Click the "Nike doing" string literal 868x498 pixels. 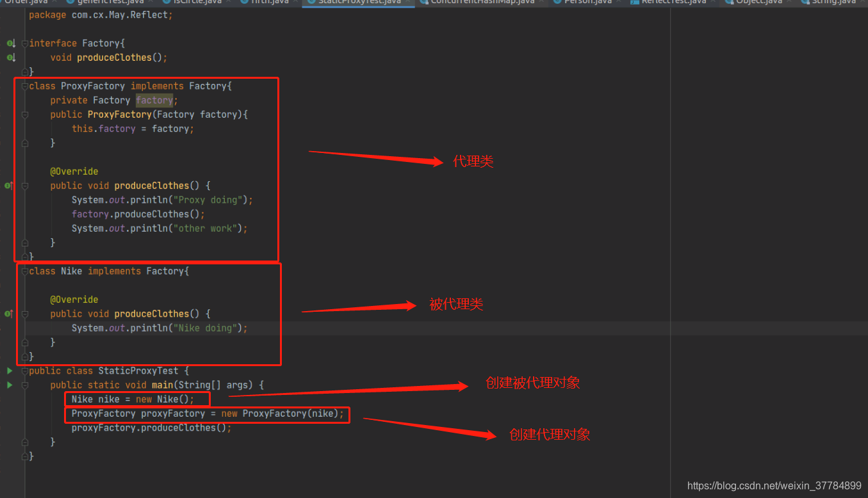(x=205, y=328)
